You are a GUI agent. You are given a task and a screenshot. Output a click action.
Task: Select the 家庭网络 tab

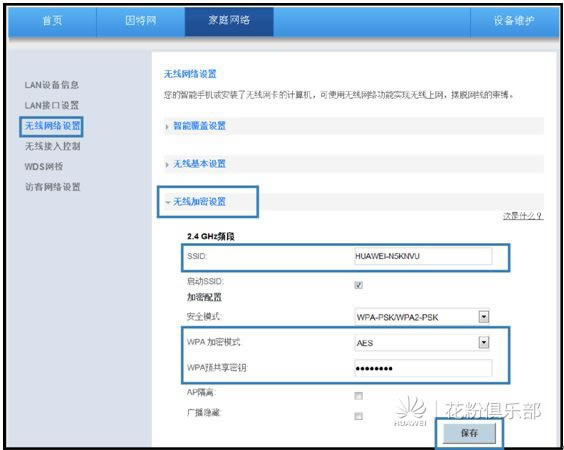pos(229,21)
